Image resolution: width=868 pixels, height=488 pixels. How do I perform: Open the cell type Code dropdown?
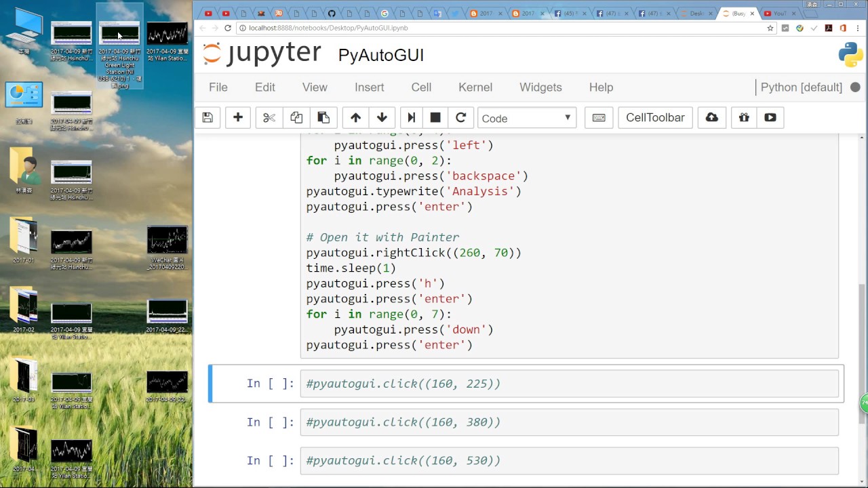[x=527, y=118]
